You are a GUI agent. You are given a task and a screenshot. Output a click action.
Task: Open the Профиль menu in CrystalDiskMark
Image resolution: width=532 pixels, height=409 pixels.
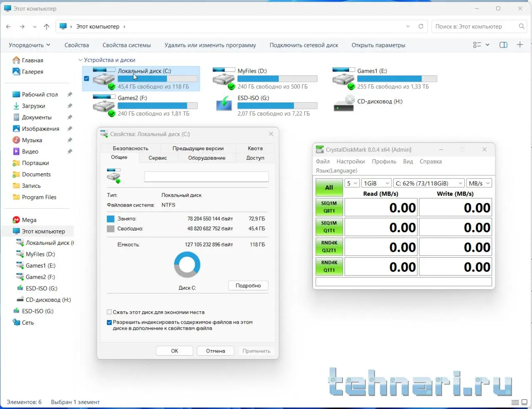tap(384, 162)
